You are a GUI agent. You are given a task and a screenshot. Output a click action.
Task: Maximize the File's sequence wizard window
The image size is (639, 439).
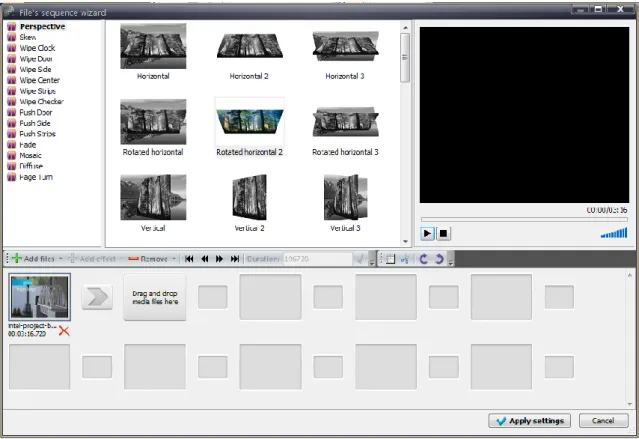[x=598, y=9]
